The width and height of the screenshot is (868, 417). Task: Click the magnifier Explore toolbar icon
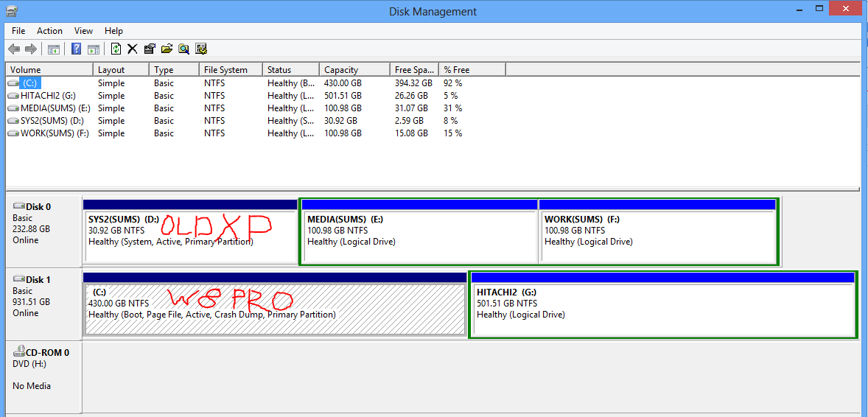[183, 49]
